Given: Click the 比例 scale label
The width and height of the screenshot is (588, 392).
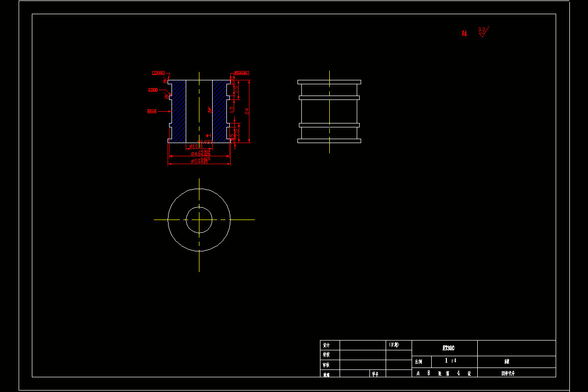Looking at the screenshot, I should click(x=418, y=362).
